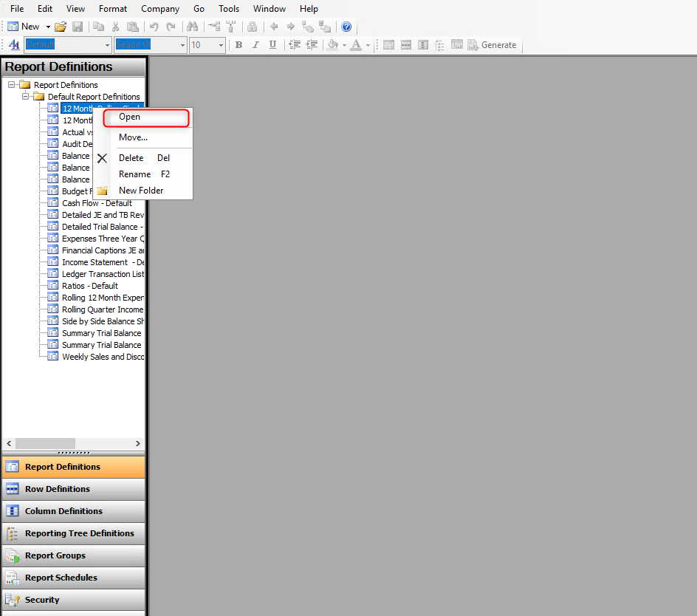This screenshot has width=697, height=616.
Task: Collapse the Default Report Definitions folder
Action: 26,97
